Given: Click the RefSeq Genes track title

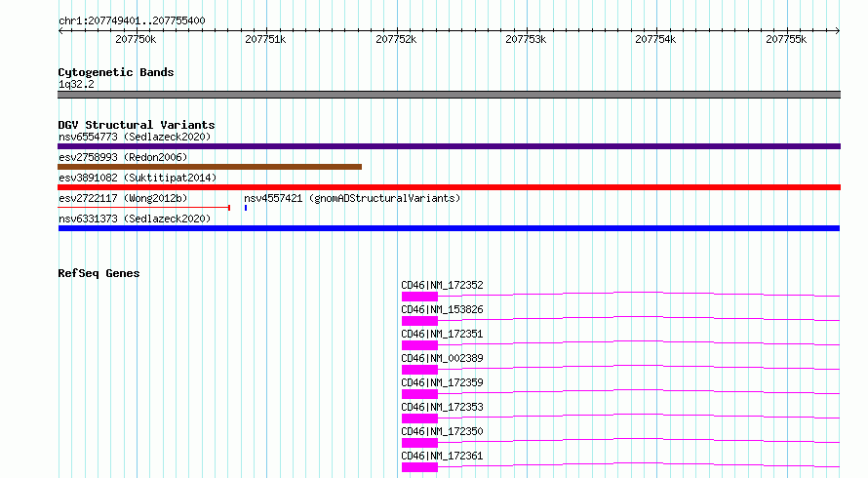Looking at the screenshot, I should [99, 273].
